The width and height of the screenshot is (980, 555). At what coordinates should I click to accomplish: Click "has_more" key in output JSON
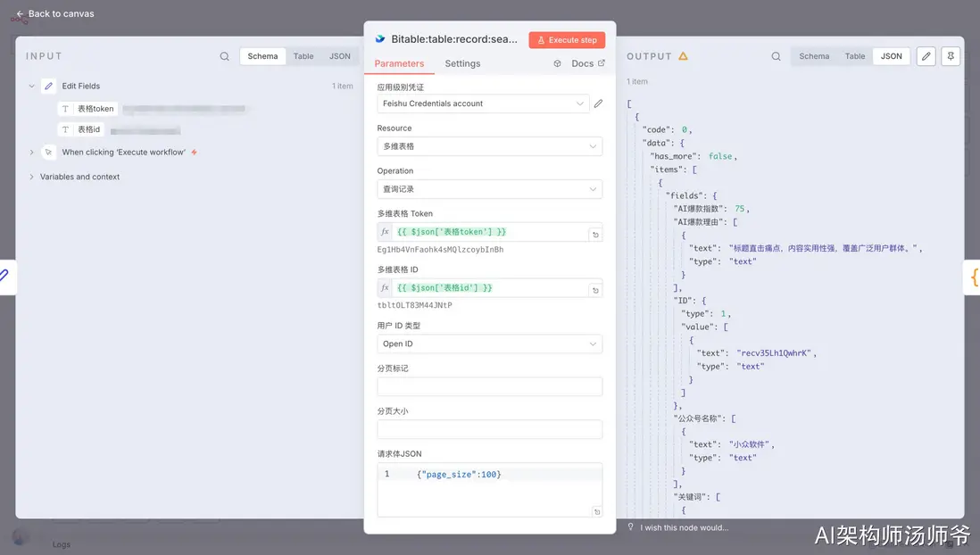(675, 156)
